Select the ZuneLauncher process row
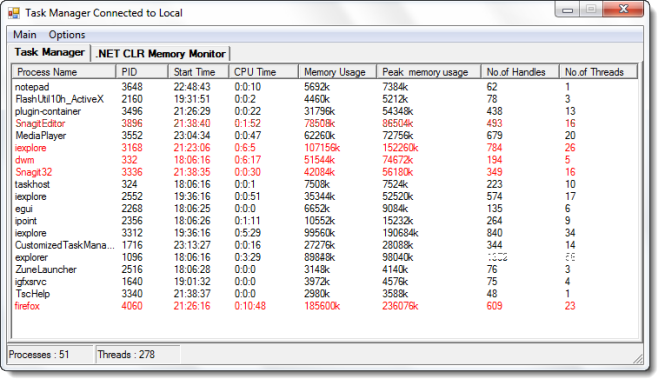The width and height of the screenshot is (663, 384). pyautogui.click(x=325, y=270)
